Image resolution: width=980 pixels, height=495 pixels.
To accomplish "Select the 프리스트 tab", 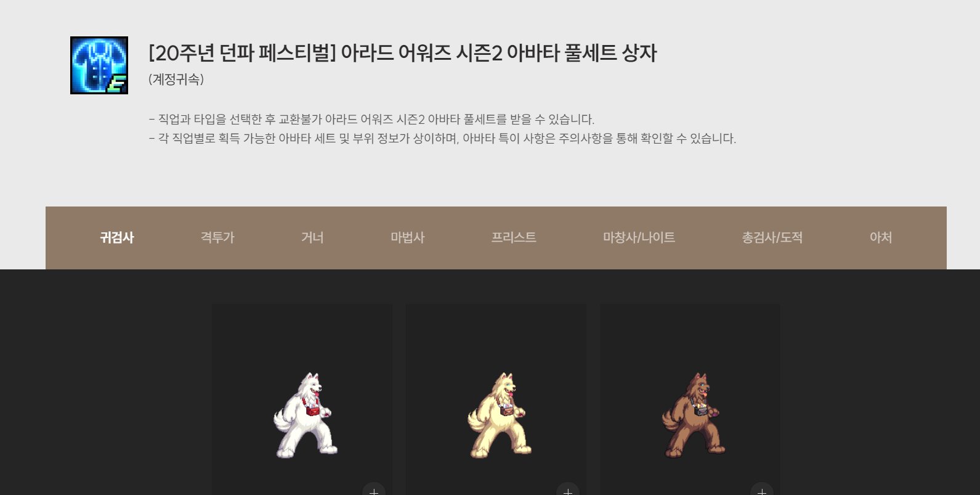I will coord(514,237).
